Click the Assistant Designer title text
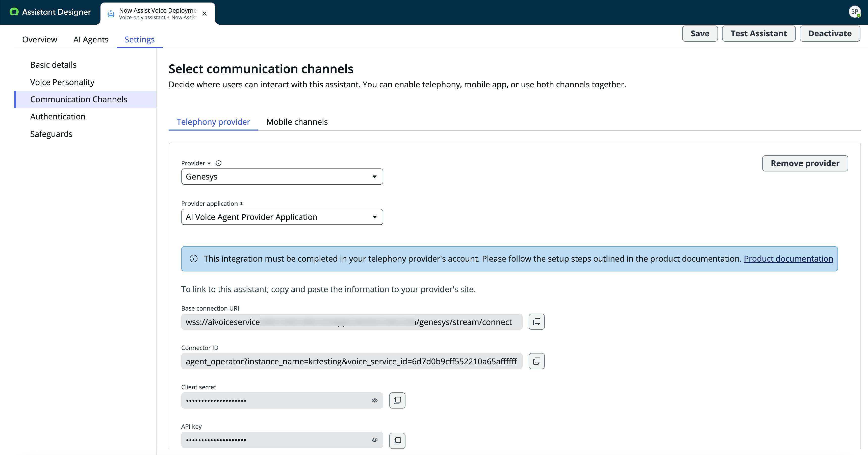 (56, 12)
